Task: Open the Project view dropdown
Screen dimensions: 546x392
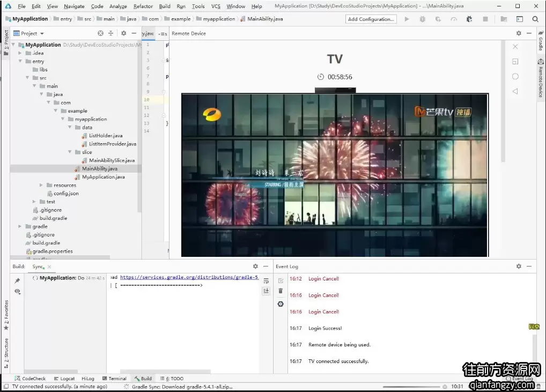Action: [x=28, y=33]
